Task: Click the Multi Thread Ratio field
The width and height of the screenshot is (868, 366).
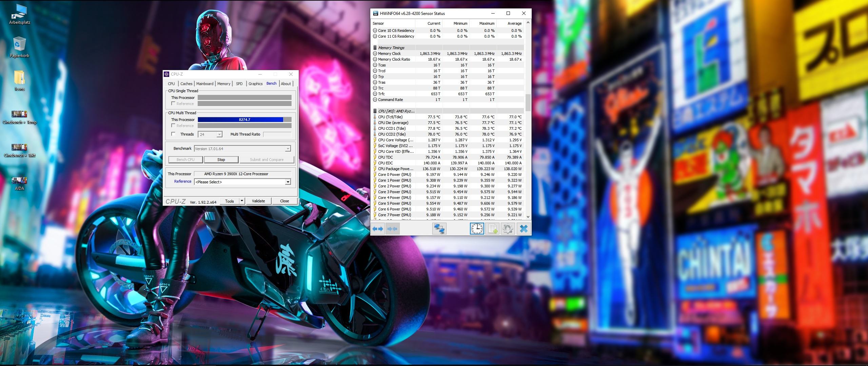Action: 277,134
